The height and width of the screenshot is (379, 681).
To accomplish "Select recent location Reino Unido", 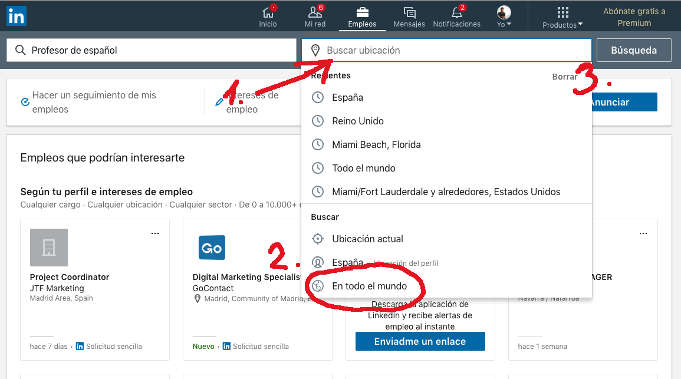I will (x=446, y=121).
